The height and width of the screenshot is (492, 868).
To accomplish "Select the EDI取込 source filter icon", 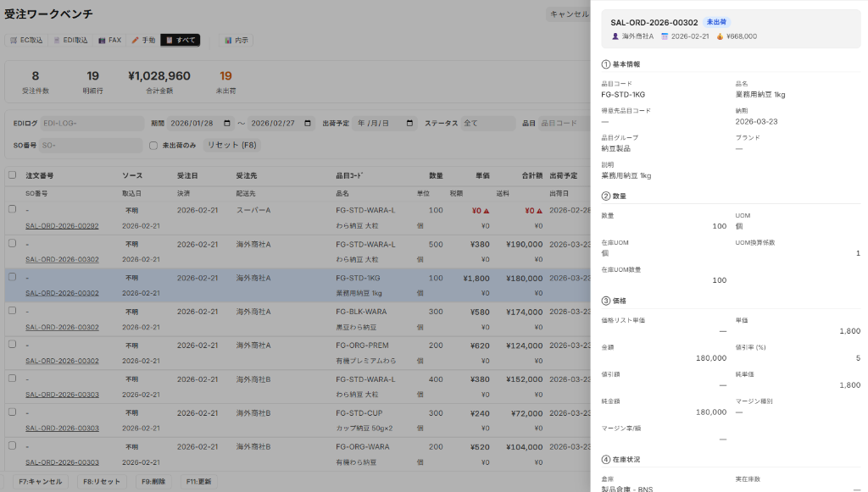I will [x=57, y=40].
